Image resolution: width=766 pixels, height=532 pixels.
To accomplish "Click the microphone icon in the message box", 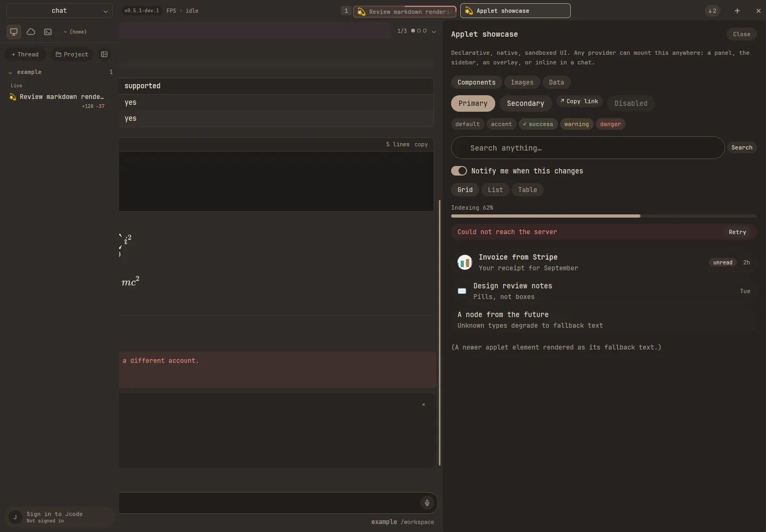I will (427, 503).
